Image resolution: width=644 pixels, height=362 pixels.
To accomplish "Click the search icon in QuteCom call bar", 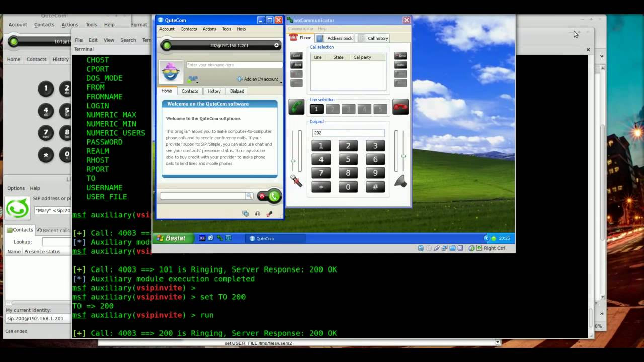I will pos(249,196).
